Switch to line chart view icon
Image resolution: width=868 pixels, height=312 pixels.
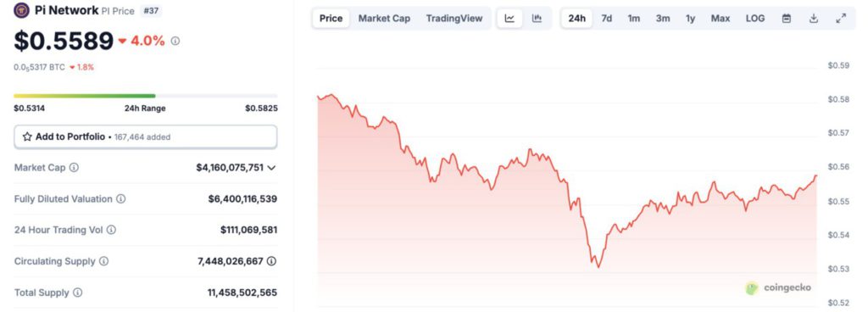tap(509, 19)
